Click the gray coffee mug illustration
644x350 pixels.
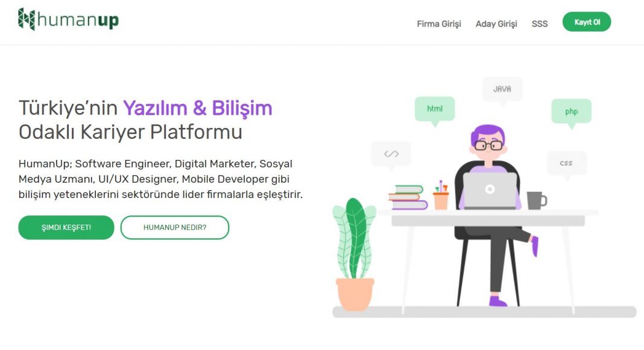(537, 200)
